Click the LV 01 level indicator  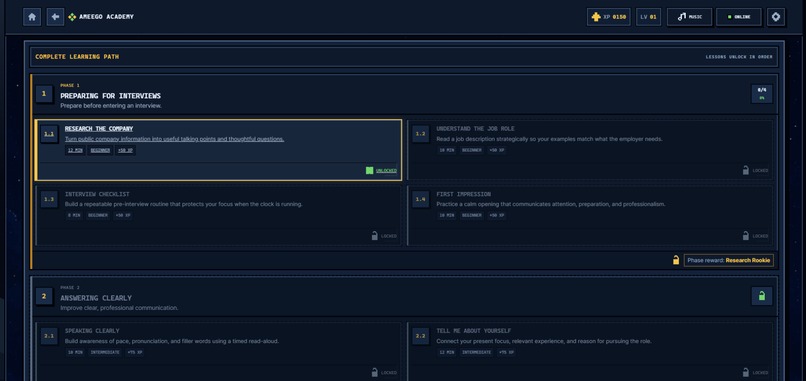coord(648,17)
